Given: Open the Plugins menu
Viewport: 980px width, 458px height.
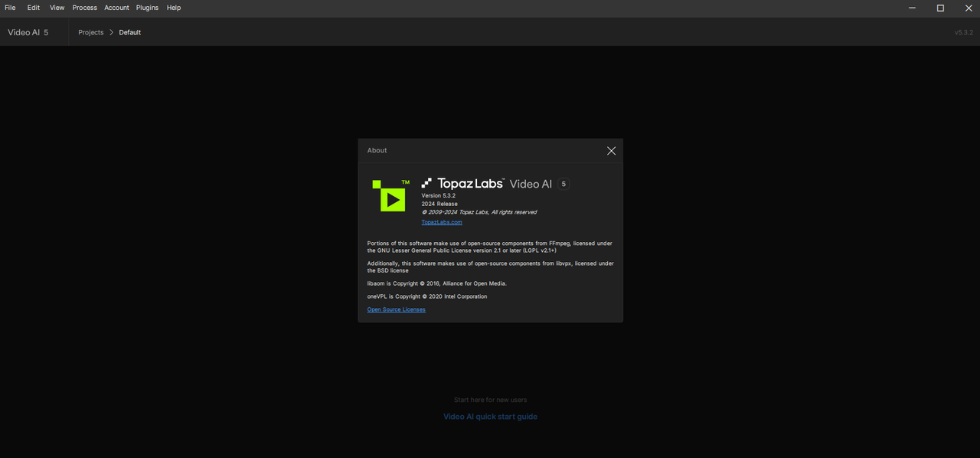Looking at the screenshot, I should pos(147,8).
